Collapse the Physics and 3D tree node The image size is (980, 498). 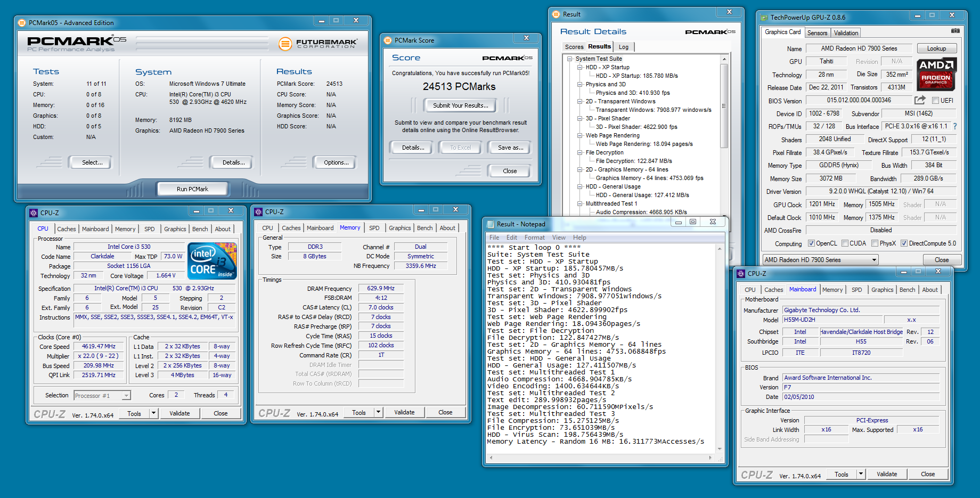(580, 84)
